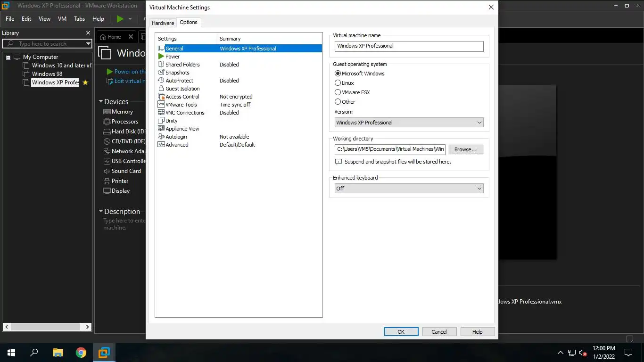Open the Version dropdown
The height and width of the screenshot is (362, 644).
pos(409,123)
